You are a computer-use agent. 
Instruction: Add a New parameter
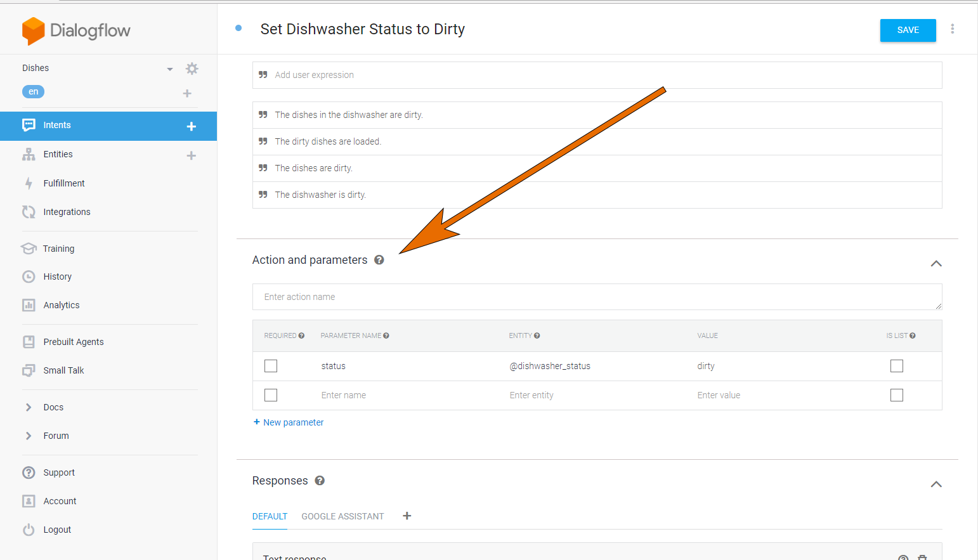(x=288, y=422)
